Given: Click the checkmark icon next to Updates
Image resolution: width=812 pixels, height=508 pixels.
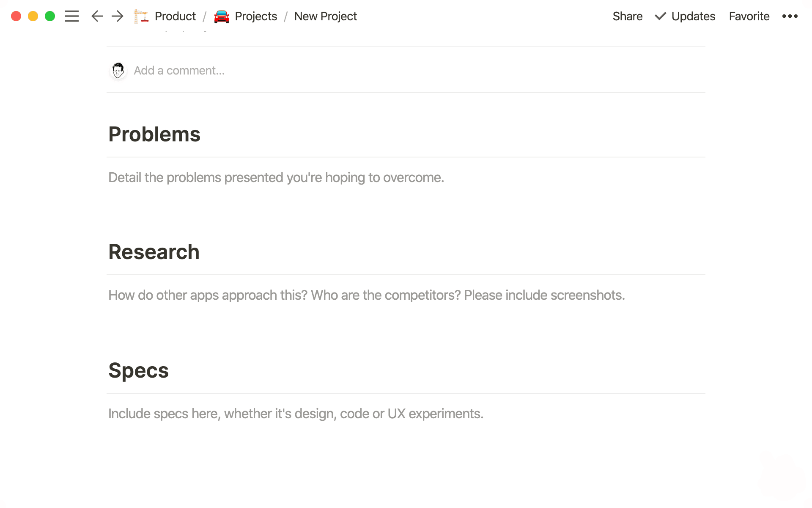Looking at the screenshot, I should (x=660, y=16).
